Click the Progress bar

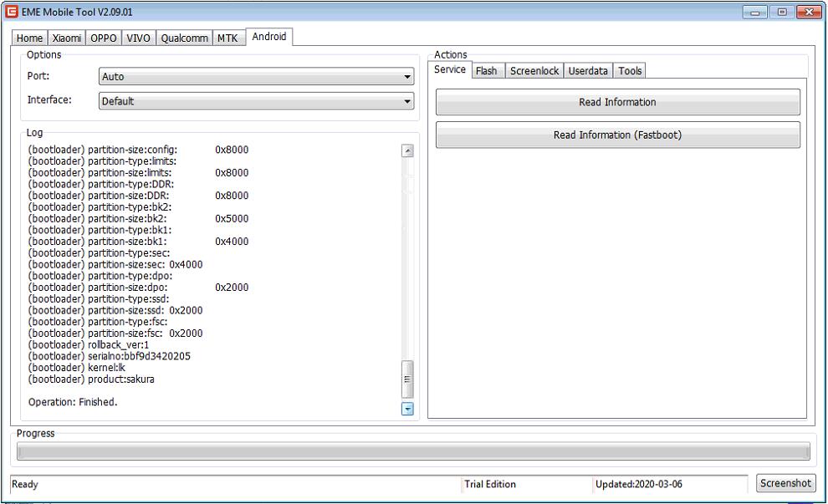[x=413, y=451]
